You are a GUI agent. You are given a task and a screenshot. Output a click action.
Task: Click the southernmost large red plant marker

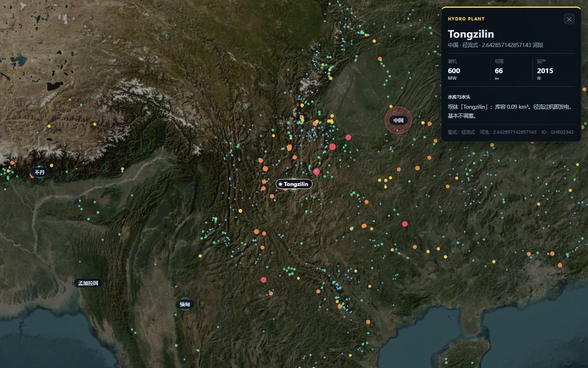click(x=264, y=280)
